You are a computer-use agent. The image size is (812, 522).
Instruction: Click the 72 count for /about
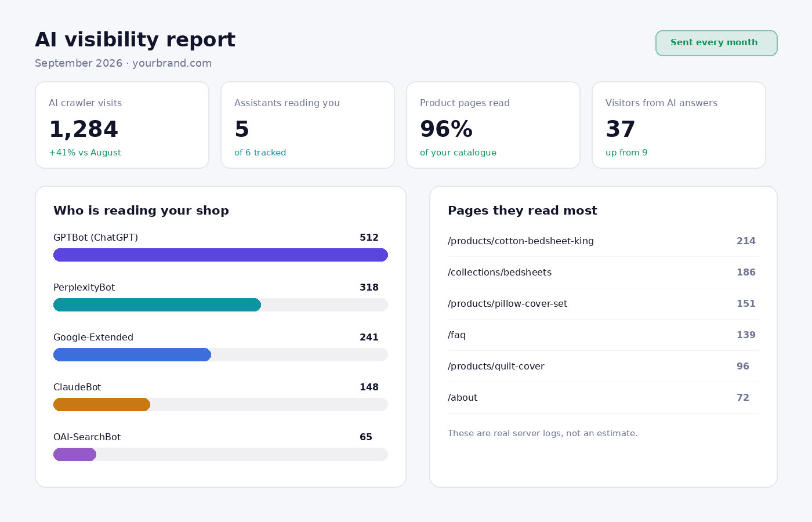pyautogui.click(x=743, y=398)
